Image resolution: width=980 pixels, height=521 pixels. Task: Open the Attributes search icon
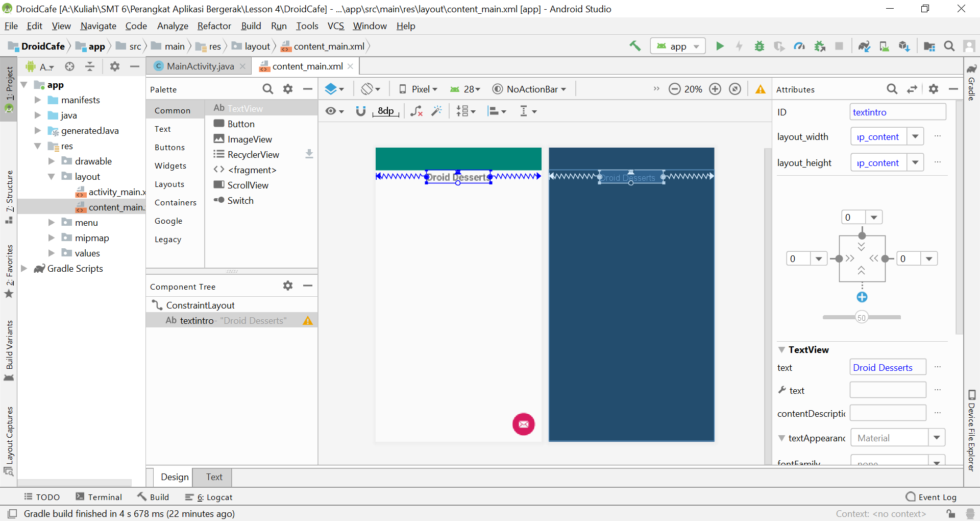[893, 89]
